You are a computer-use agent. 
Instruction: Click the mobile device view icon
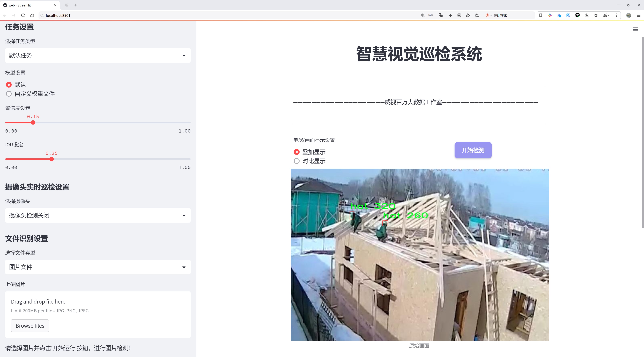tap(541, 15)
